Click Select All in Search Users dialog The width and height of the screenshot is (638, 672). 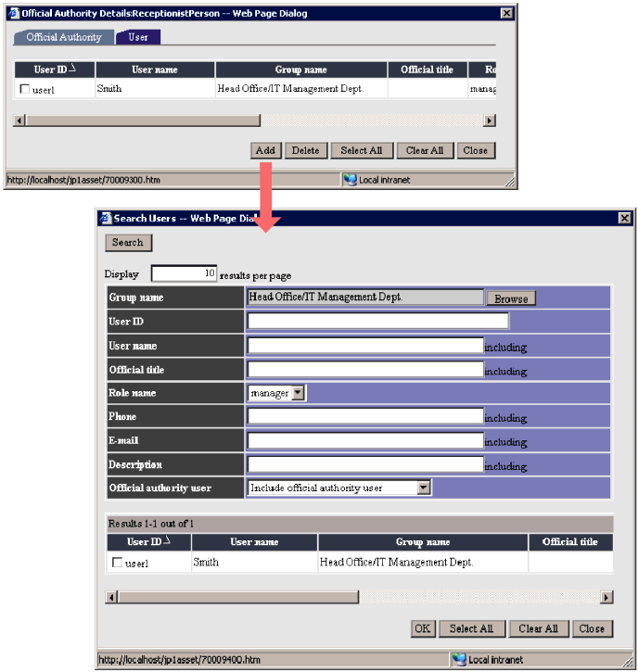[x=472, y=628]
